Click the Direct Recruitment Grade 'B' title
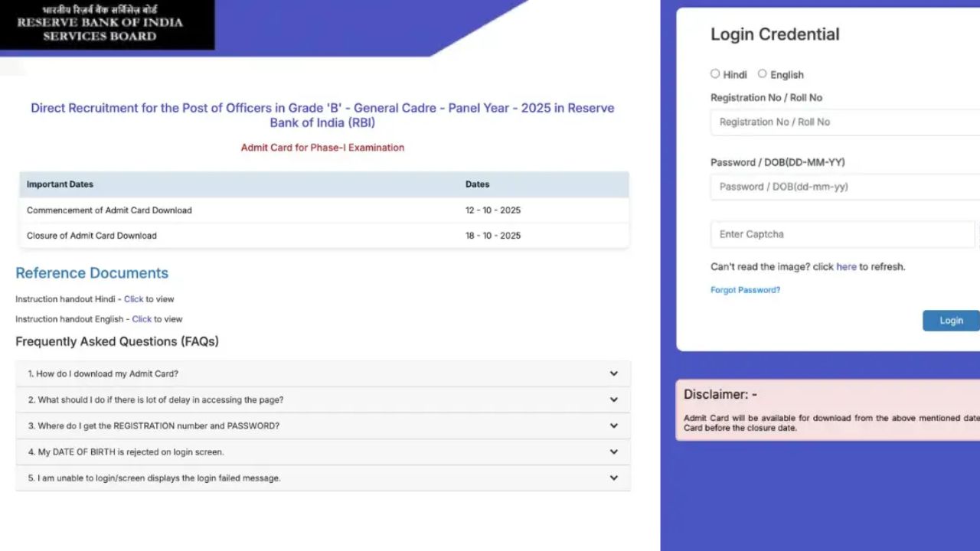This screenshot has width=980, height=551. 322,115
